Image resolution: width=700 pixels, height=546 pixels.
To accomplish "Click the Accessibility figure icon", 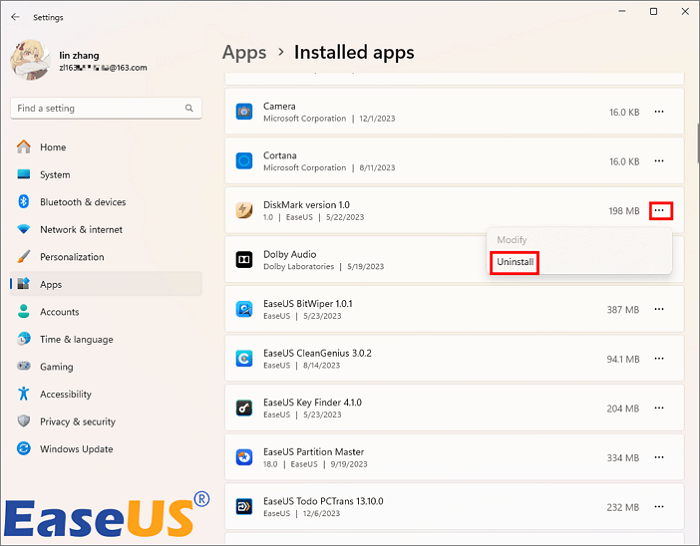I will 24,394.
